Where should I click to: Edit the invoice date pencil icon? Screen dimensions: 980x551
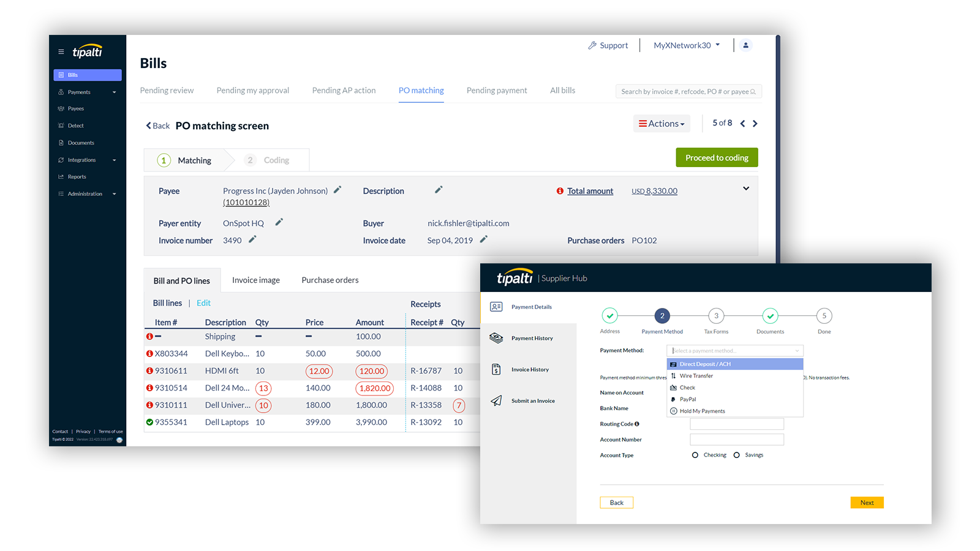pos(483,239)
